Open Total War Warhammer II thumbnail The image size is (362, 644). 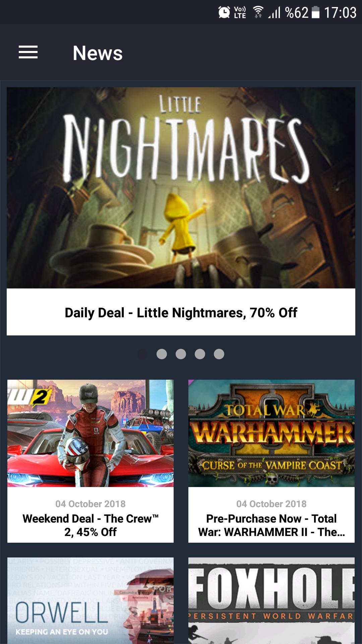pos(271,433)
